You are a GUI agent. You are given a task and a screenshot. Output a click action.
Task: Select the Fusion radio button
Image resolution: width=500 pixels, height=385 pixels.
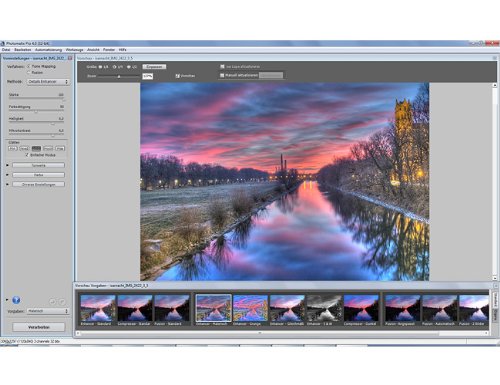[28, 72]
